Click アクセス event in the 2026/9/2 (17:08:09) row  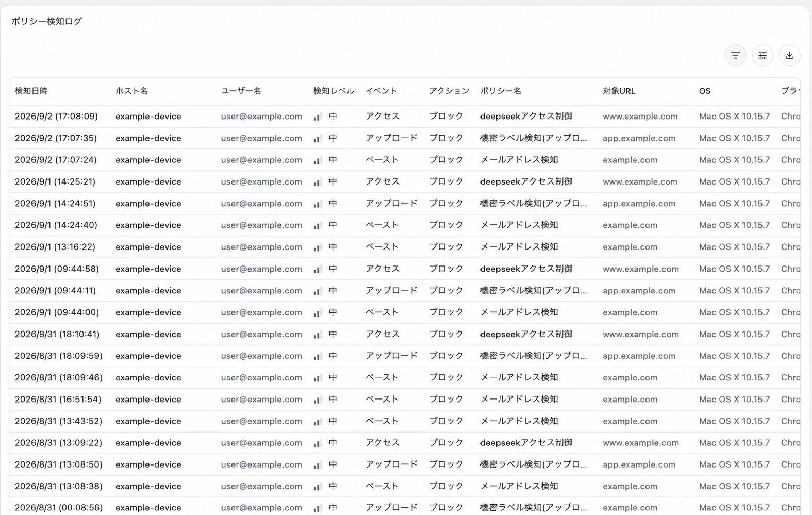click(383, 117)
